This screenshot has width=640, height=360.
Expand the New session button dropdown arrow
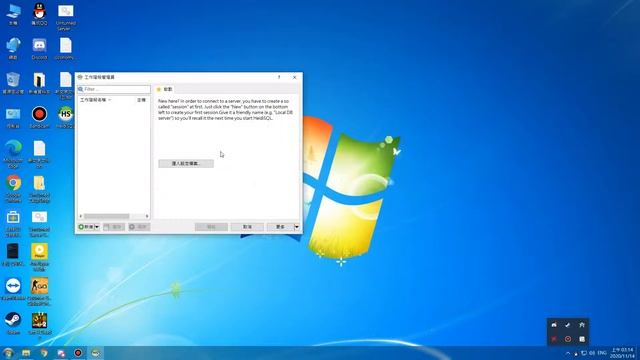pyautogui.click(x=97, y=227)
